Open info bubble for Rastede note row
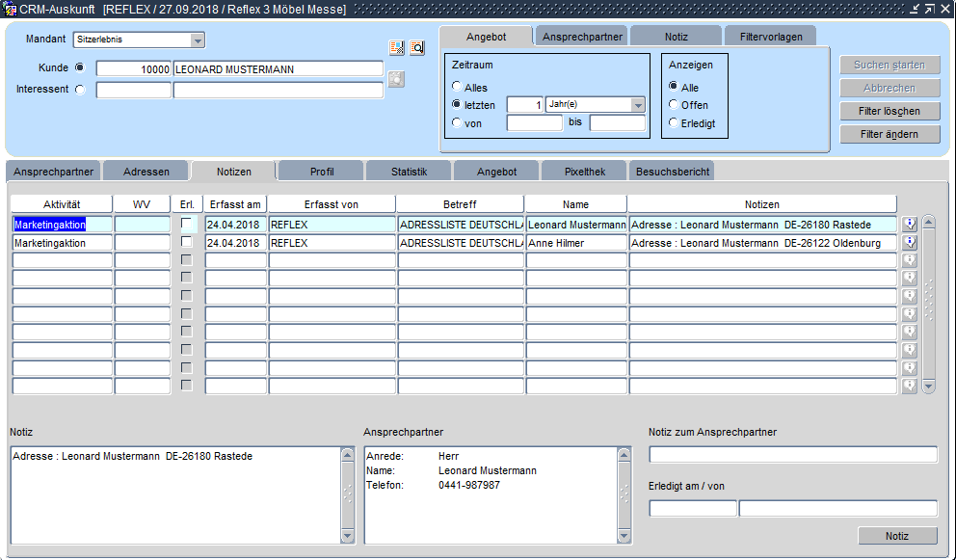The width and height of the screenshot is (956, 560). (x=909, y=225)
